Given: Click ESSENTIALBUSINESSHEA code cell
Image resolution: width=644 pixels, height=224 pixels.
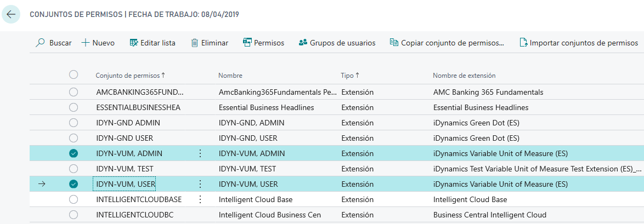Looking at the screenshot, I should [138, 107].
